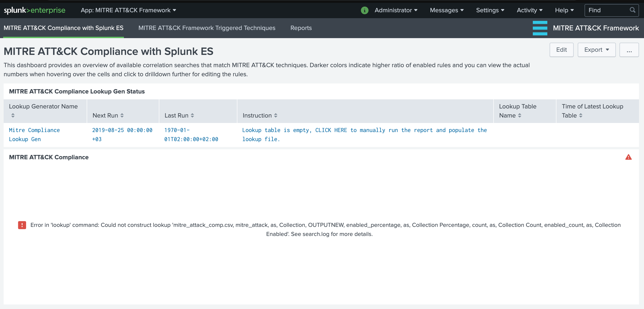Open the Messages dropdown
644x309 pixels.
pos(447,10)
